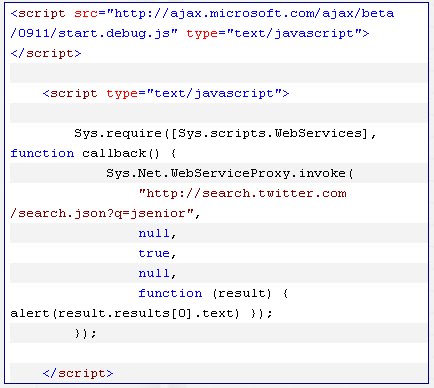Click the 'http://search.twitter.com' string

[246, 194]
